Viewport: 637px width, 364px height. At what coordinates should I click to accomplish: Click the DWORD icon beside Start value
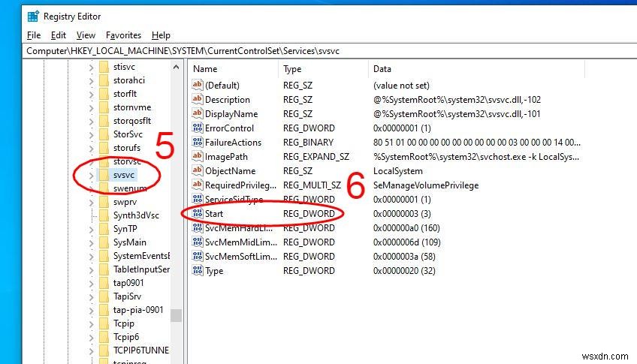tap(198, 213)
